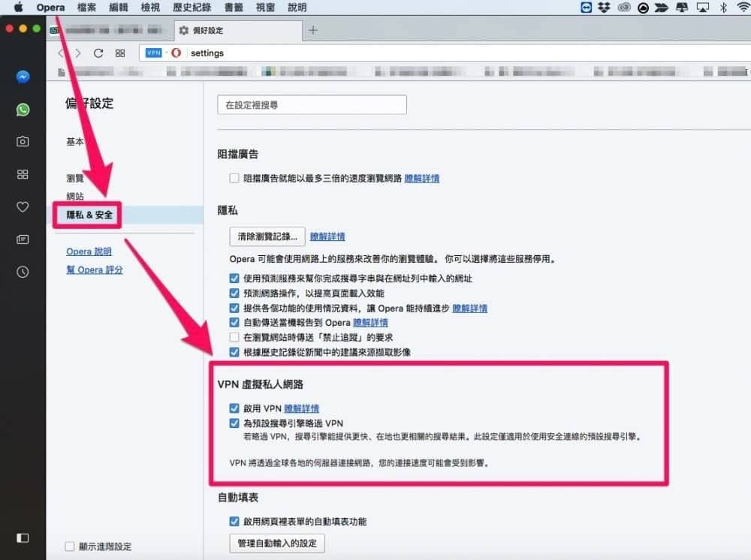Click the snapshot camera sidebar icon
This screenshot has width=751, height=560.
[x=23, y=142]
